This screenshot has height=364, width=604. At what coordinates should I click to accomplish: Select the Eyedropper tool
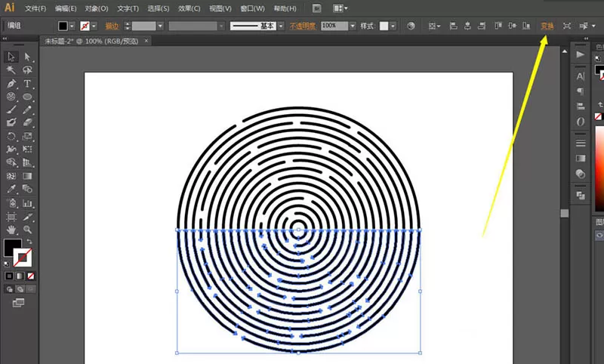click(11, 189)
